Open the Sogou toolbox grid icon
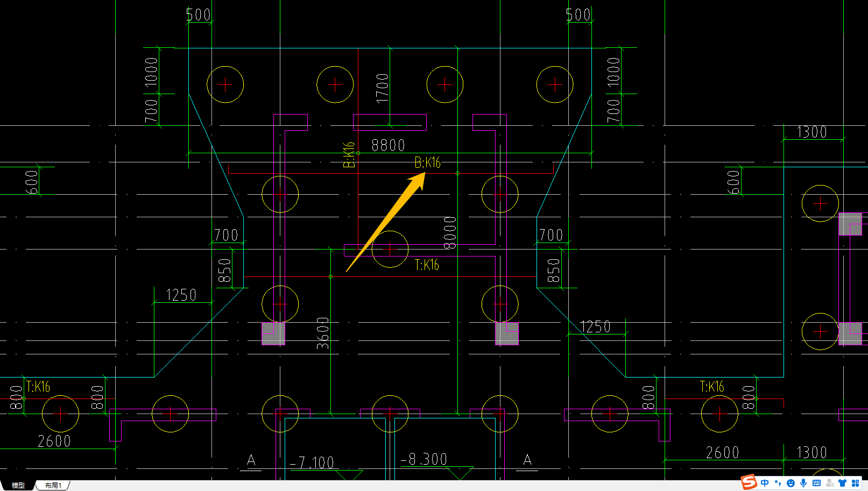 pyautogui.click(x=855, y=483)
